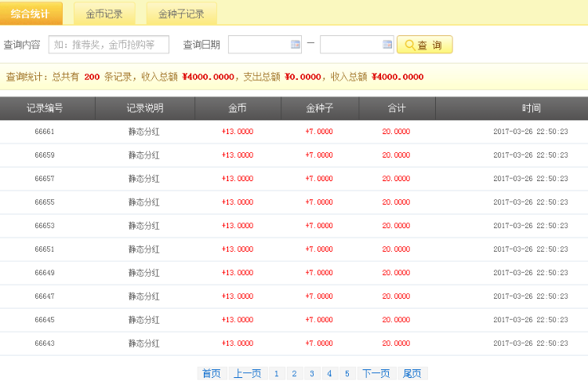Open the start date calendar icon
Viewport: 588px width, 385px height.
coord(296,44)
